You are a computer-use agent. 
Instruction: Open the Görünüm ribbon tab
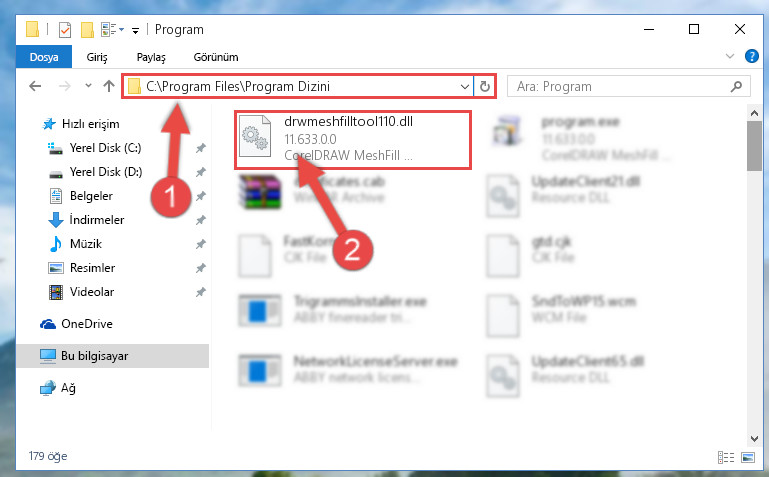216,57
